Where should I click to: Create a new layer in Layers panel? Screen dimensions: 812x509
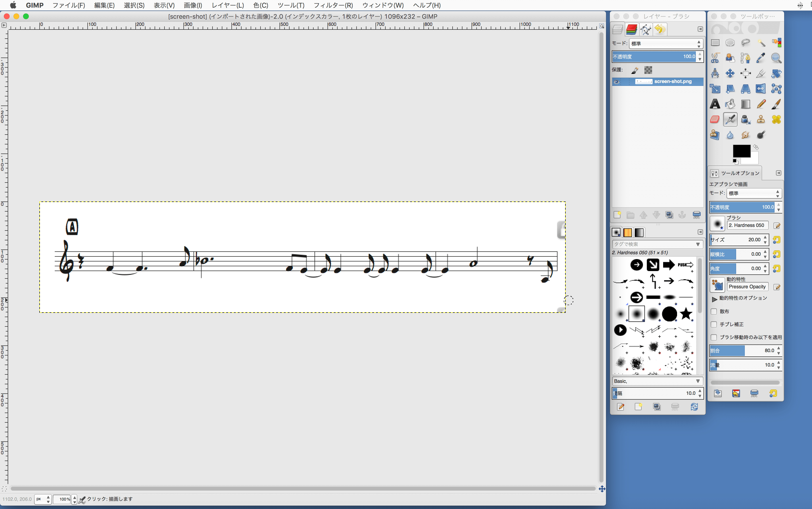point(617,215)
